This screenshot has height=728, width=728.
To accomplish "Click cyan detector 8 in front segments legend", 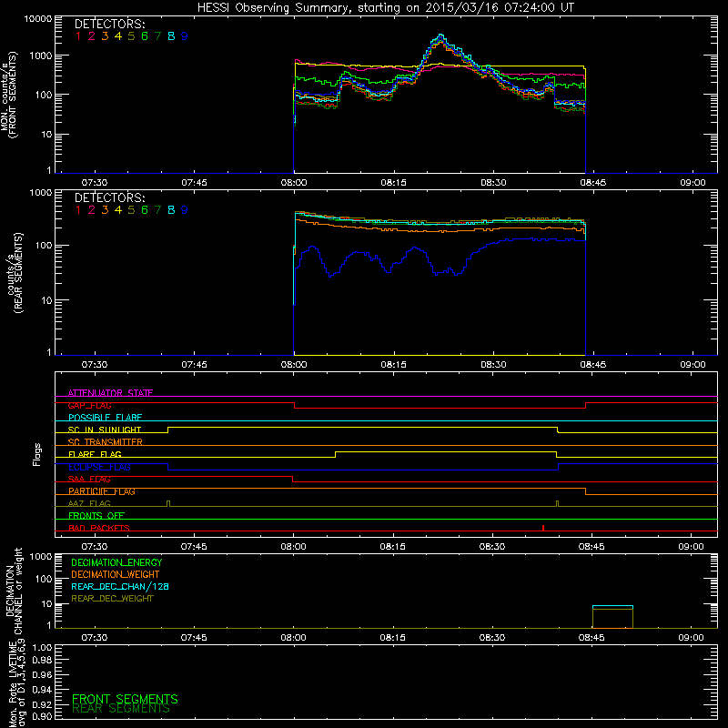I will click(171, 36).
